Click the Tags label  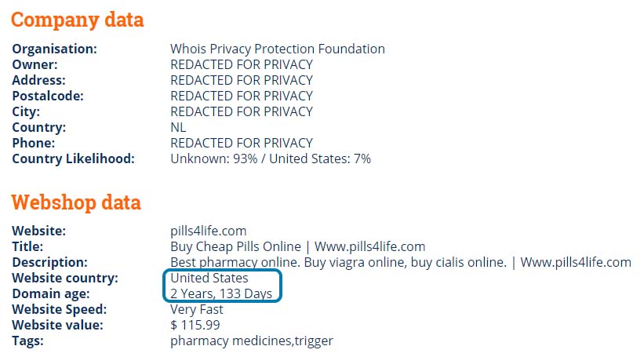pyautogui.click(x=27, y=341)
